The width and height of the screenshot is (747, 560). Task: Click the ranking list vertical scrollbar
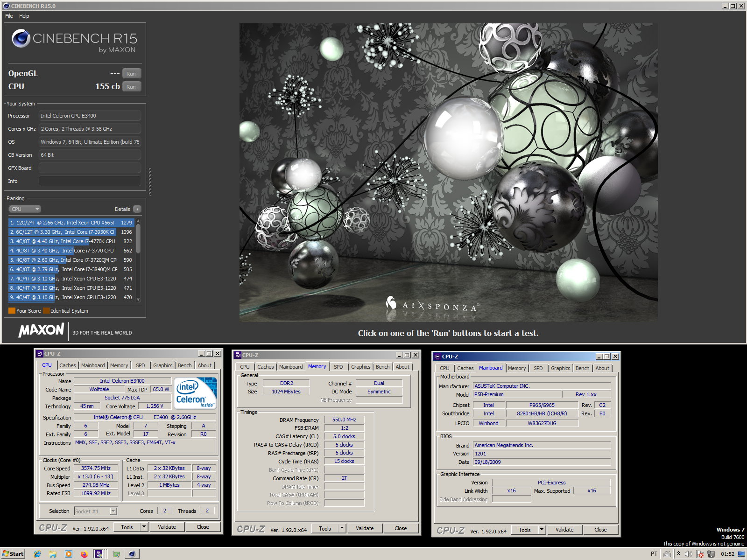pos(138,260)
